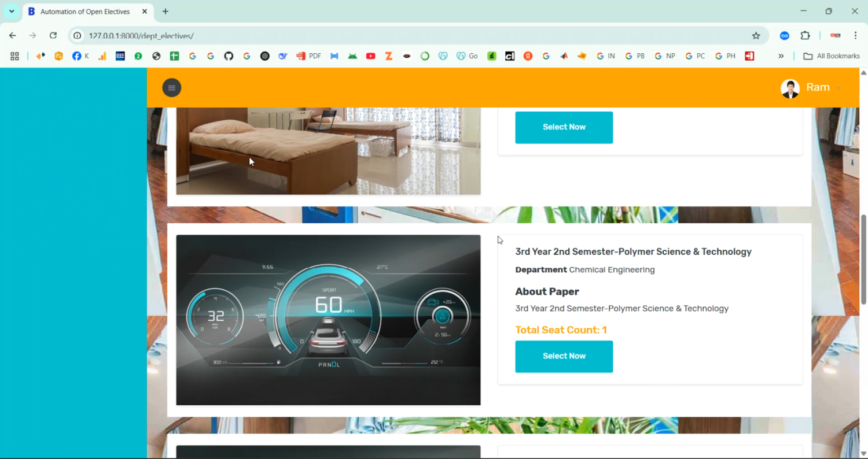Viewport: 868px width, 459px height.
Task: Open the GitHub bookmark
Action: tap(229, 56)
